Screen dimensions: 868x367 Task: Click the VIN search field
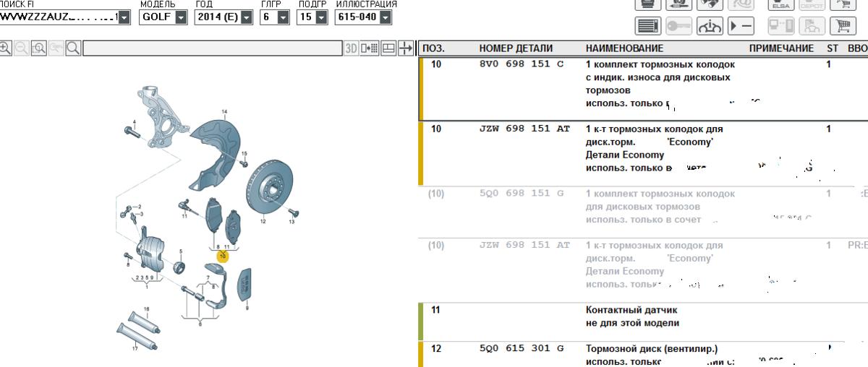click(x=59, y=17)
